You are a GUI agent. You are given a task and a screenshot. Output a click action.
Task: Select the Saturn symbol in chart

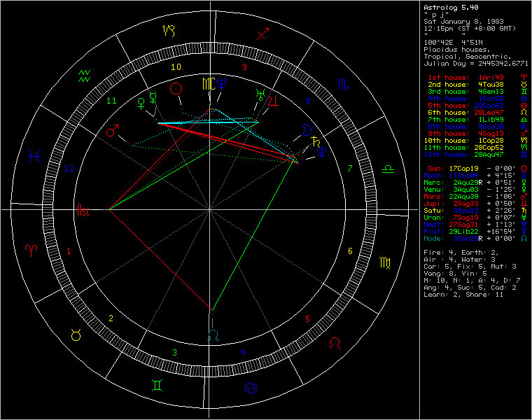point(316,141)
